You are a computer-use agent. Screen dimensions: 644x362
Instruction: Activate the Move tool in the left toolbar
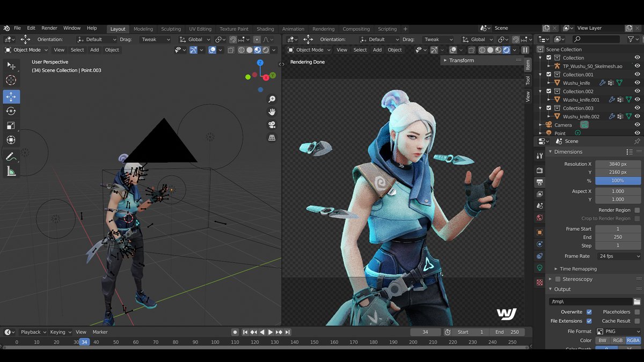(11, 97)
